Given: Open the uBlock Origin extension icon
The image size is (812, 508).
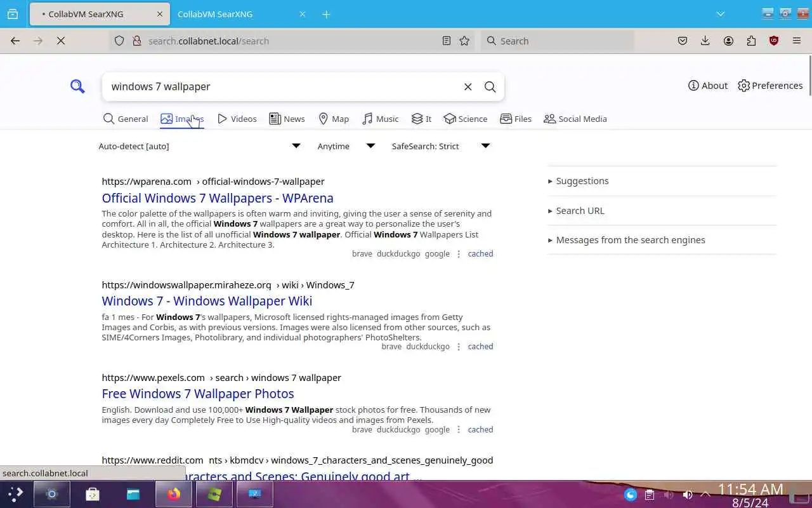Looking at the screenshot, I should [x=774, y=41].
